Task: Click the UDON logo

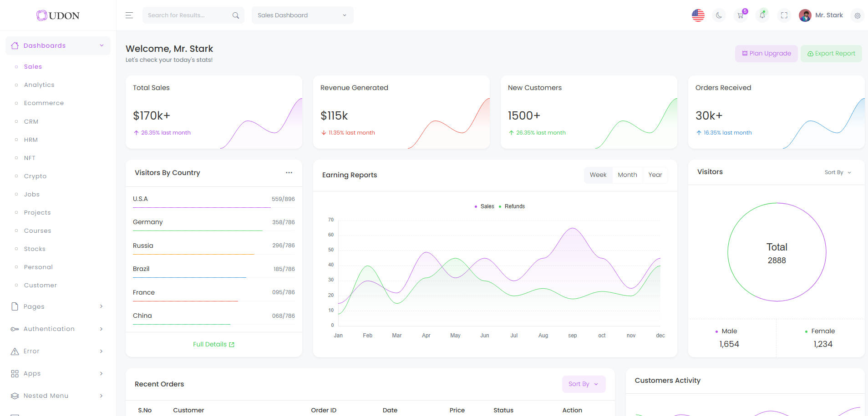Action: pos(58,15)
